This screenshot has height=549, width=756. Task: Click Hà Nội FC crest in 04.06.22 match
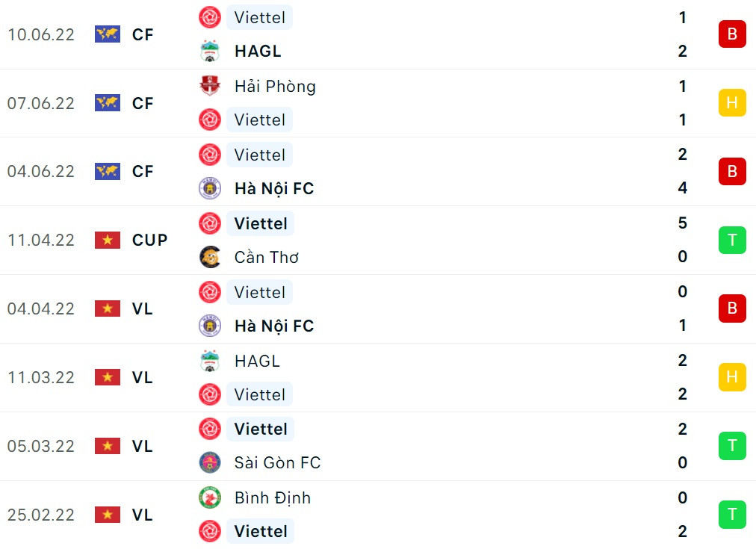point(210,188)
